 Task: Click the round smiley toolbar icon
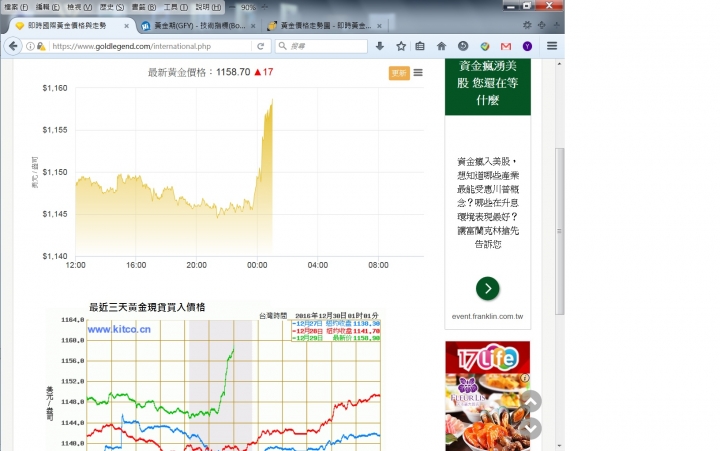(x=463, y=46)
